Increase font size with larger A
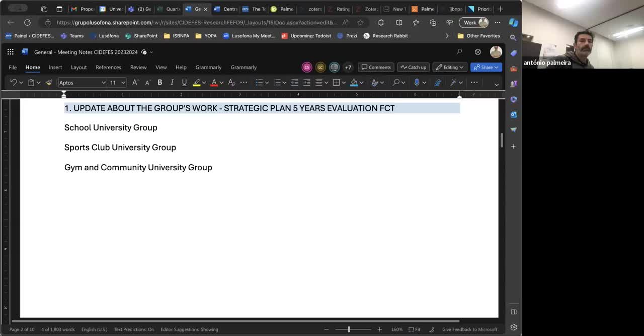 pyautogui.click(x=135, y=82)
